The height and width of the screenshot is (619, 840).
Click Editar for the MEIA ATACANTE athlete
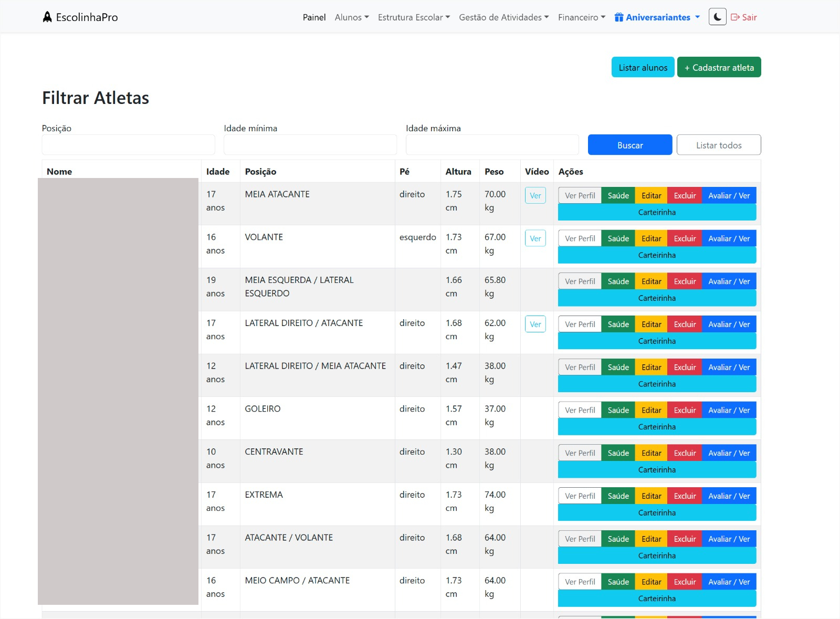pyautogui.click(x=651, y=195)
